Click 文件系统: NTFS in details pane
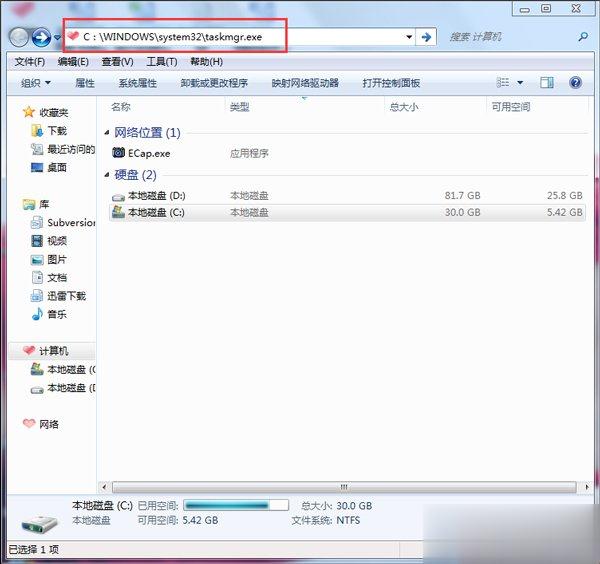The height and width of the screenshot is (564, 600). [x=326, y=520]
